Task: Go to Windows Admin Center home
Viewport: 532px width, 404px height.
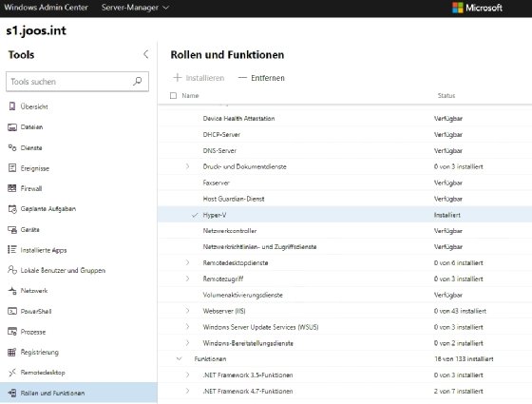Action: (46, 8)
